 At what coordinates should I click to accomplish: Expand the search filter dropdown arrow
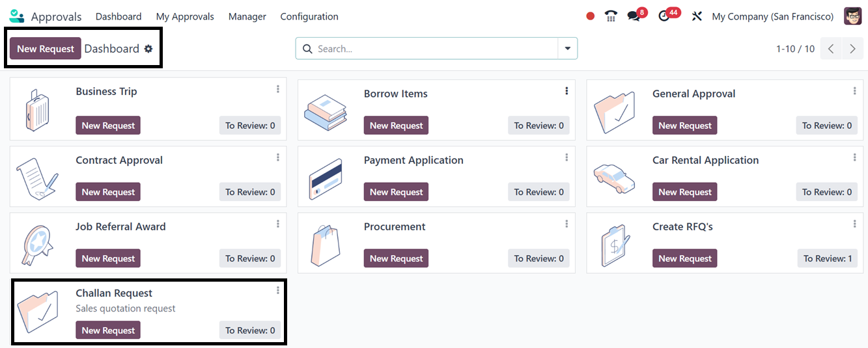[567, 49]
